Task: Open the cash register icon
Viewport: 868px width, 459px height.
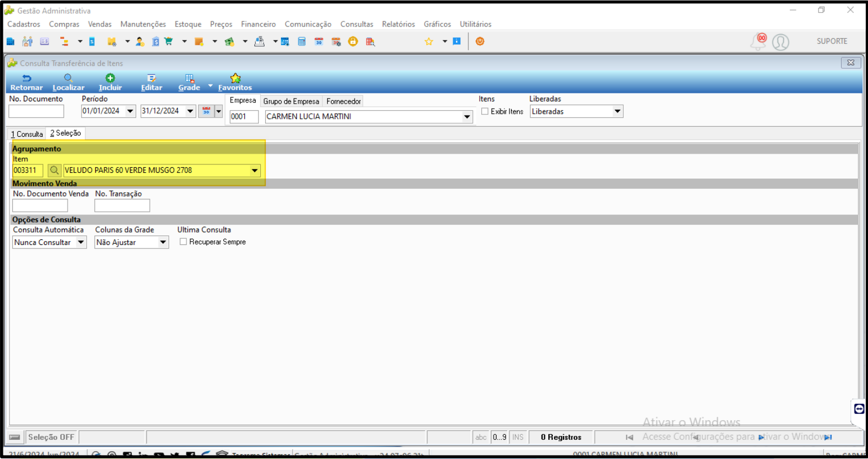Action: (259, 42)
